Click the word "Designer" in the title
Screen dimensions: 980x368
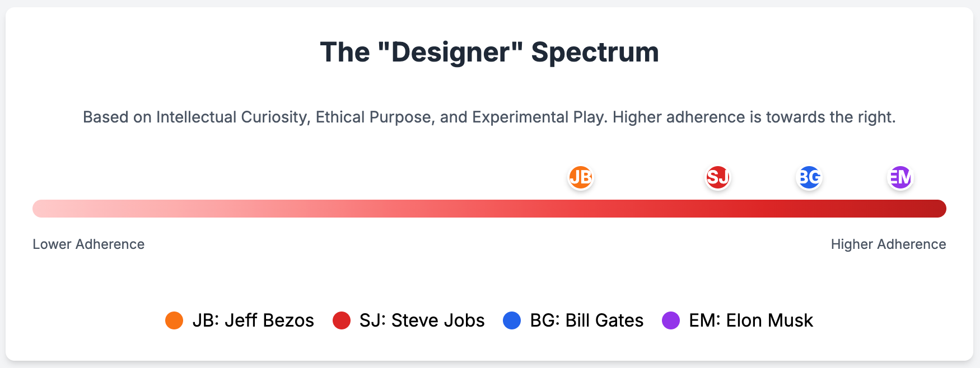pyautogui.click(x=450, y=53)
